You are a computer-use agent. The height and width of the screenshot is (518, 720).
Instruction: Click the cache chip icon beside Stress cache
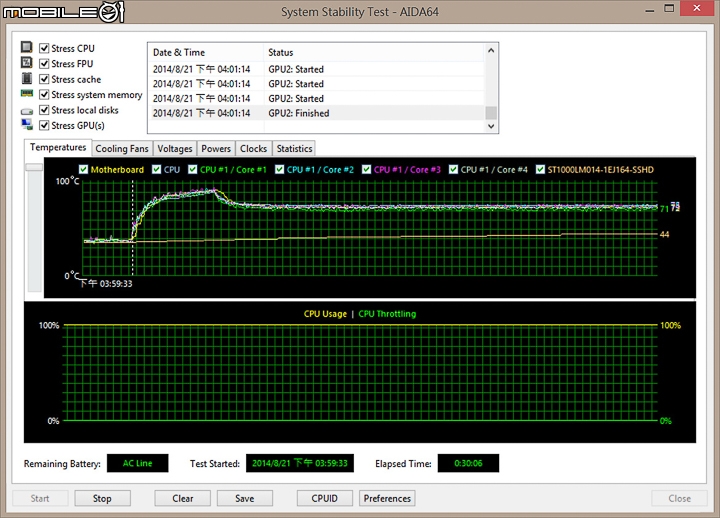click(27, 79)
